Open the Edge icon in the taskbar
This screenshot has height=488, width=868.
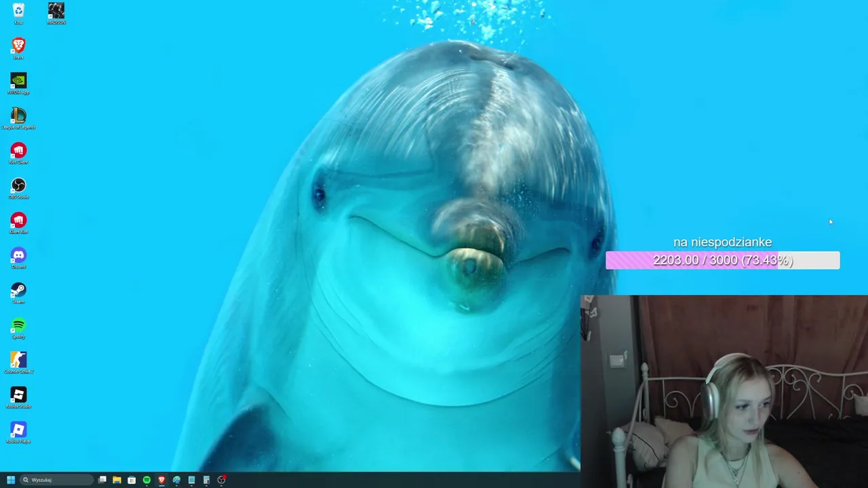[176, 480]
